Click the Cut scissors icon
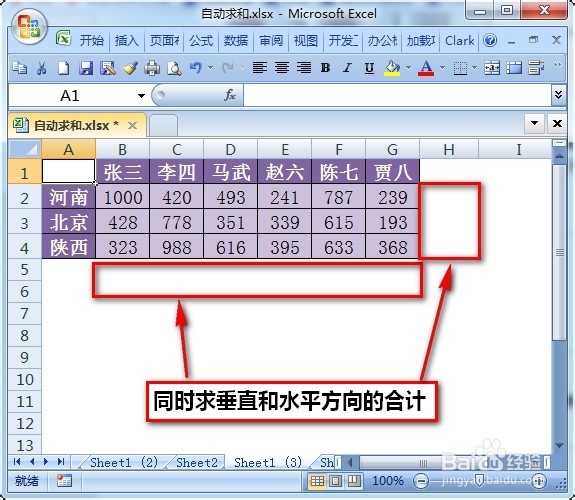Screen dimensions: 575x500 coord(41,68)
